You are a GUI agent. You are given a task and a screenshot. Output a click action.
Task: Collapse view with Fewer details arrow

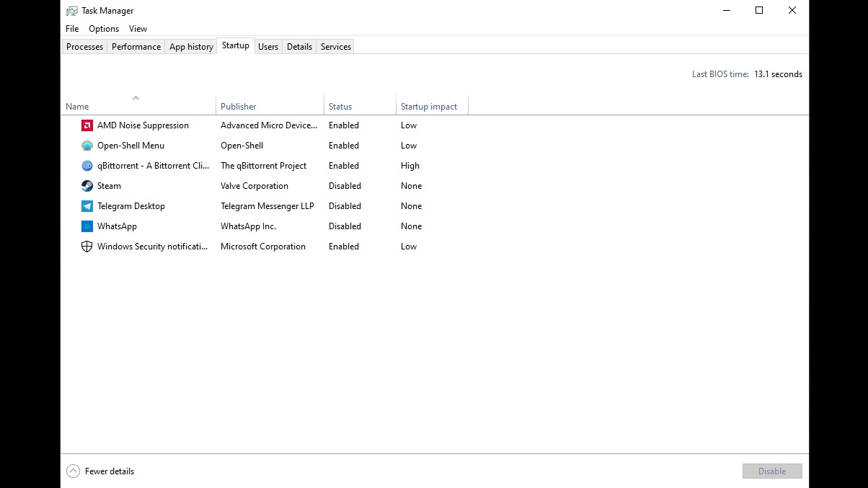[x=73, y=471]
